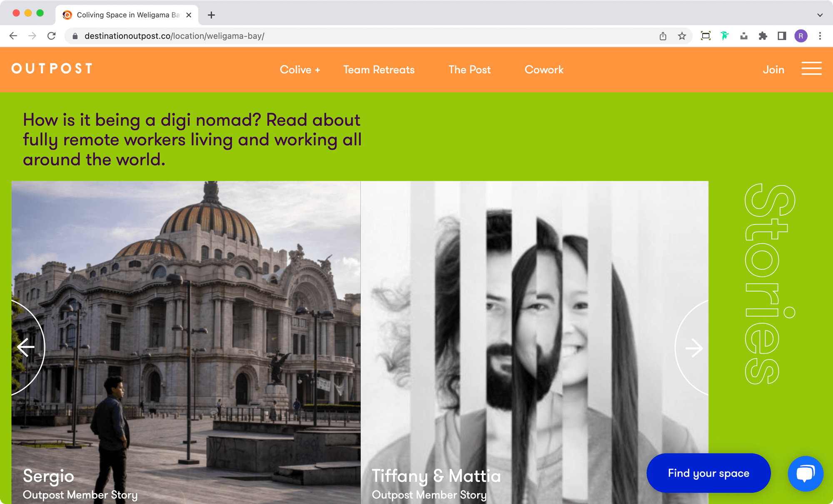Click the share page icon
Viewport: 833px width, 504px height.
point(663,36)
